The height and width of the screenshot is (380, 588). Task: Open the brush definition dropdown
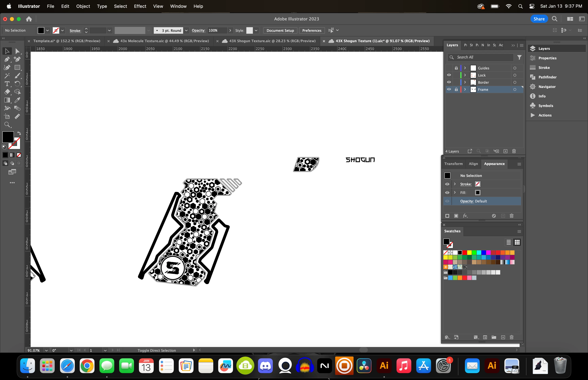(x=186, y=31)
